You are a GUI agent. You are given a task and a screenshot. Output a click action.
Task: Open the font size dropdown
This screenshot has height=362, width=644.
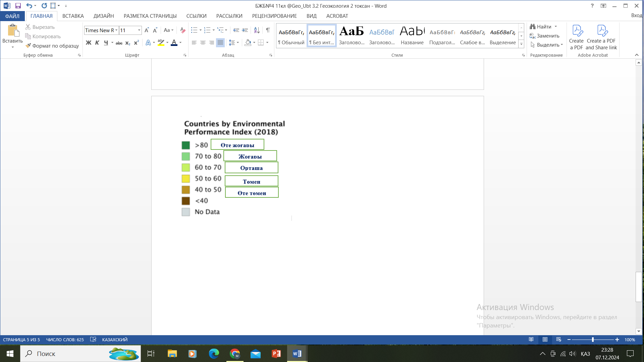click(139, 30)
